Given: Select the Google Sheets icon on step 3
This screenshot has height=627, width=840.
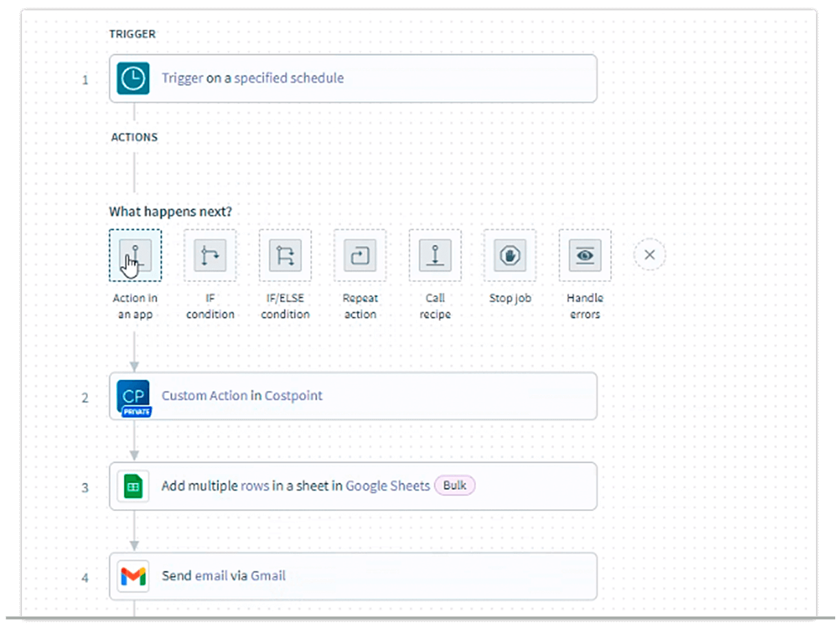Looking at the screenshot, I should pyautogui.click(x=132, y=486).
